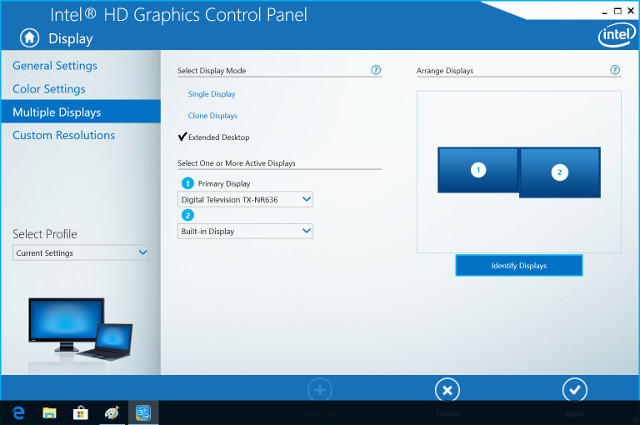Open Paint from the taskbar
Viewport: 640px width, 425px height.
(112, 413)
